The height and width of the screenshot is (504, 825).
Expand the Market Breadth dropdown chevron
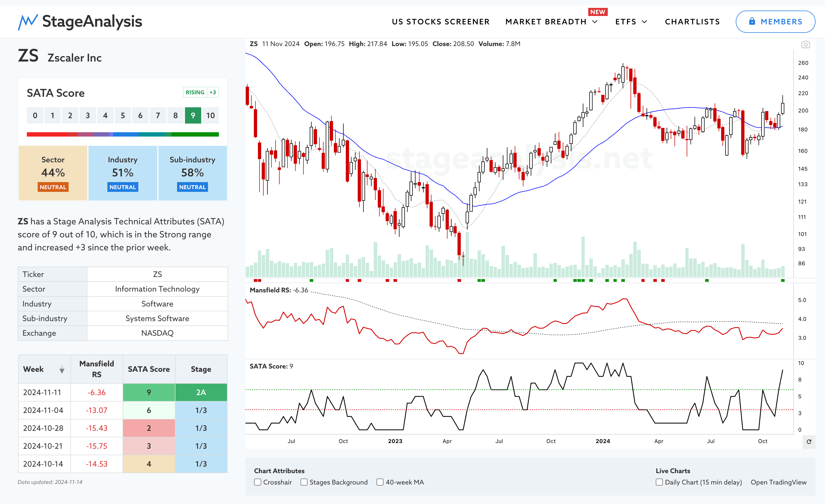(595, 22)
